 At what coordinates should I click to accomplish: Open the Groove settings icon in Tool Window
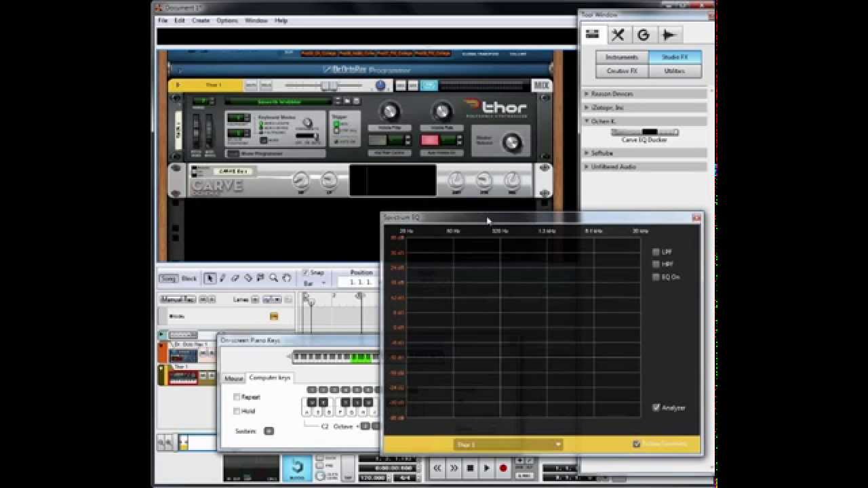[x=644, y=35]
